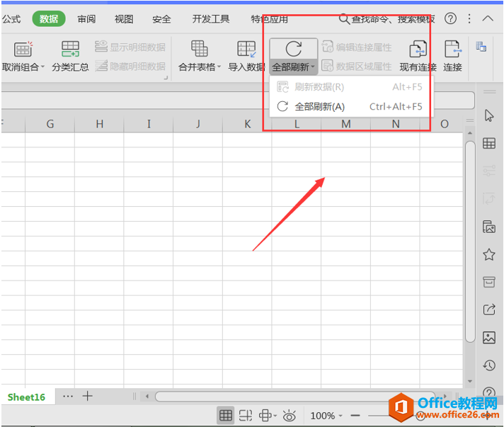The image size is (504, 427).
Task: Switch to the View (视图) tab
Action: pyautogui.click(x=124, y=19)
